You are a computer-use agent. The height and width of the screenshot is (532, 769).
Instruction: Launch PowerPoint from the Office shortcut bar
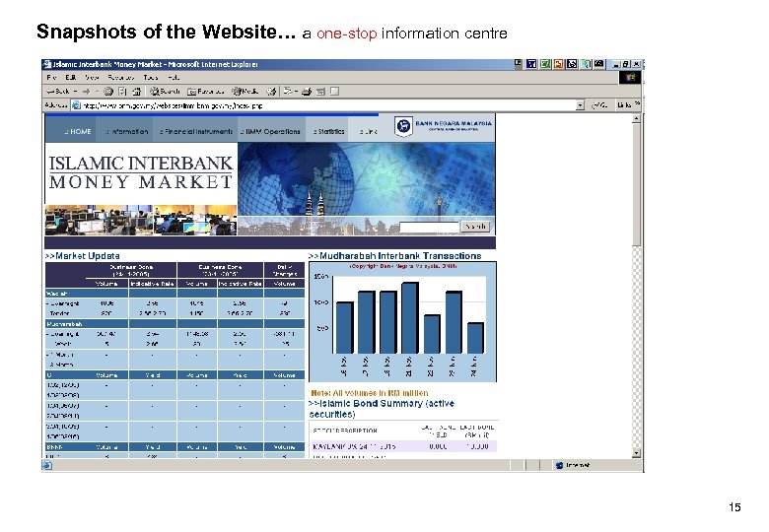point(559,64)
